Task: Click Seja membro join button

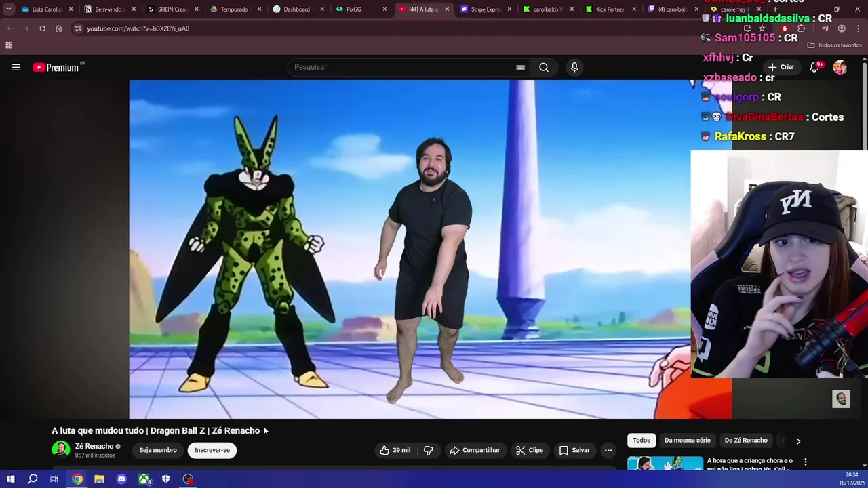Action: tap(158, 450)
